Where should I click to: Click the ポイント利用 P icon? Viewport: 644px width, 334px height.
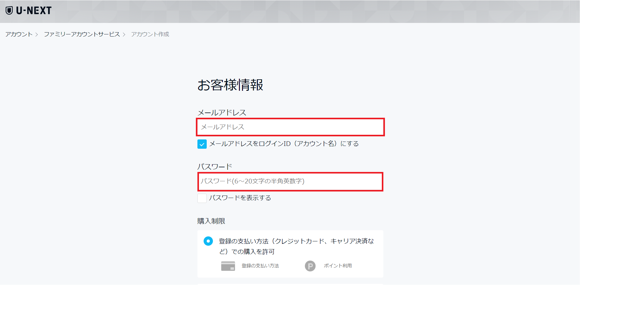point(310,266)
